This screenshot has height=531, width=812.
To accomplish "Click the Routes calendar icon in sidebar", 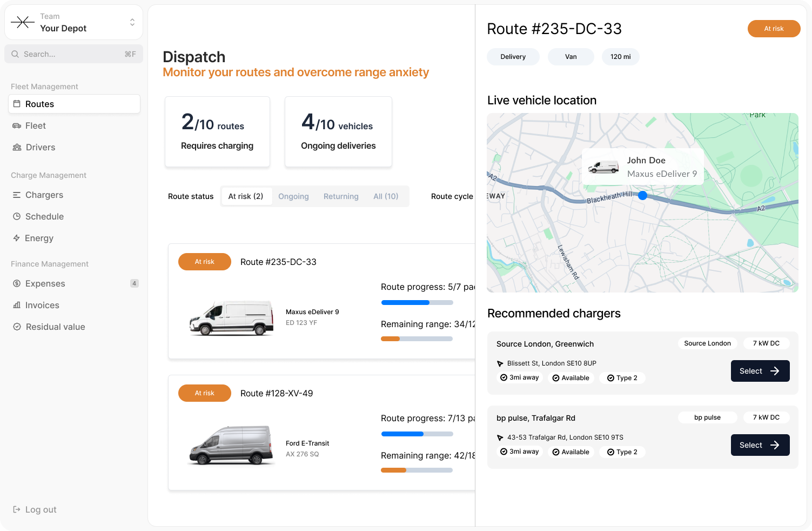I will (x=17, y=104).
